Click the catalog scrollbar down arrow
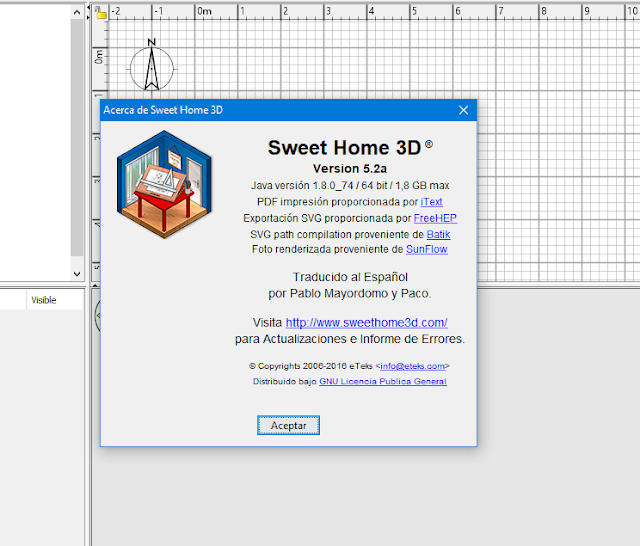This screenshot has width=640, height=546. point(77,274)
